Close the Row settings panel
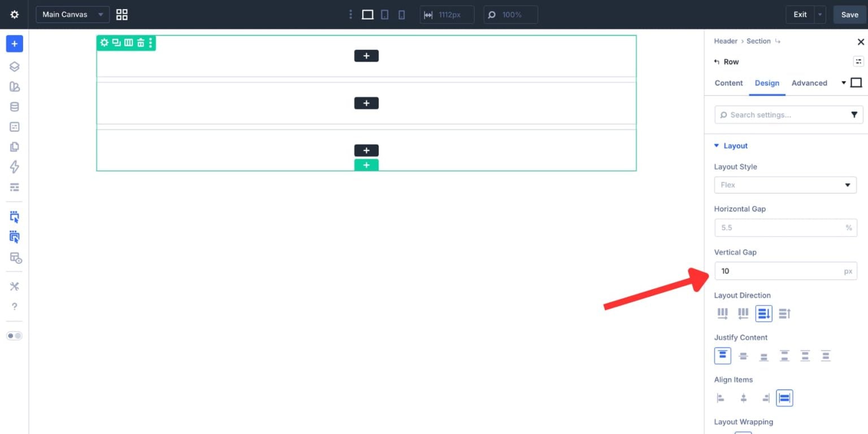Viewport: 868px width, 434px height. click(861, 42)
